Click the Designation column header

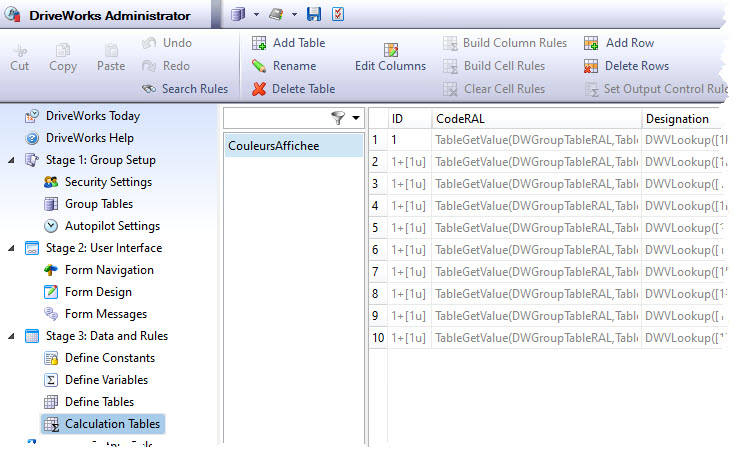pos(684,119)
